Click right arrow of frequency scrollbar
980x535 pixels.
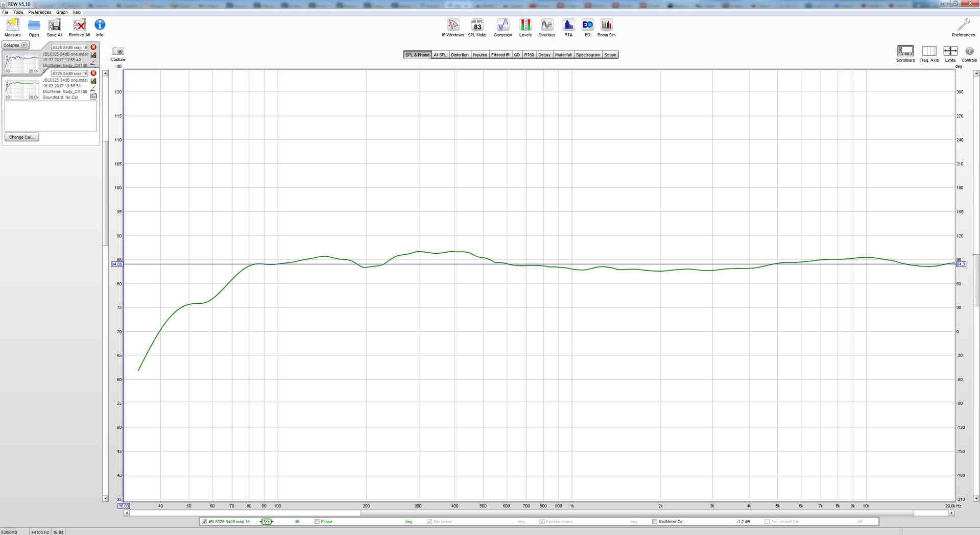[x=951, y=513]
